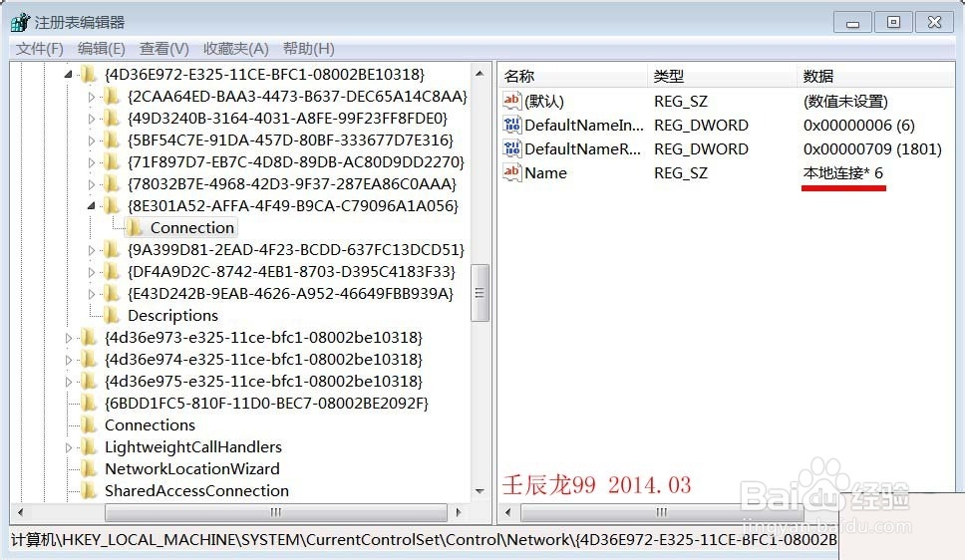Screen dimensions: 965x560
Task: Click the Registry Editor title bar icon
Action: click(20, 22)
